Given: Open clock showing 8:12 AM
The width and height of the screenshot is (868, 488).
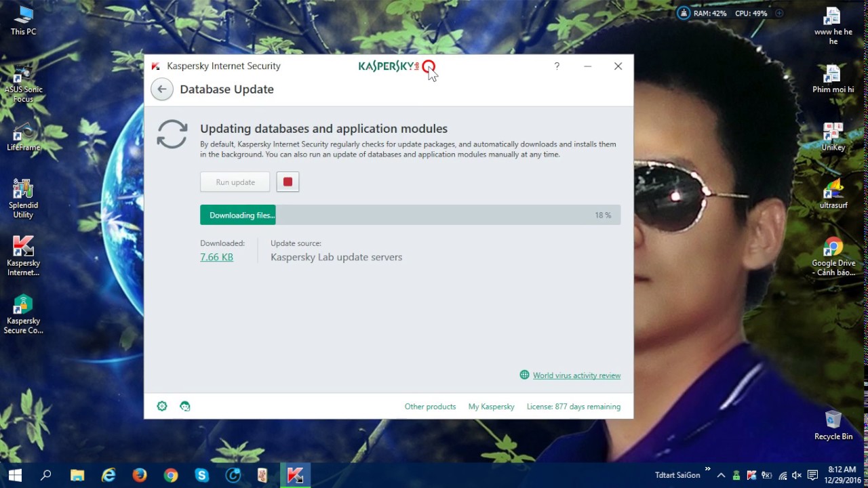Looking at the screenshot, I should click(x=842, y=475).
